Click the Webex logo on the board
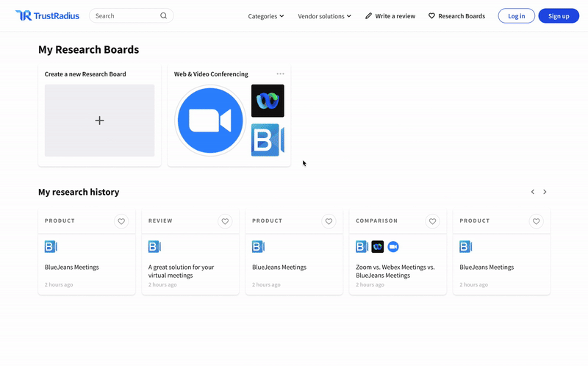Image resolution: width=588 pixels, height=366 pixels. [268, 101]
